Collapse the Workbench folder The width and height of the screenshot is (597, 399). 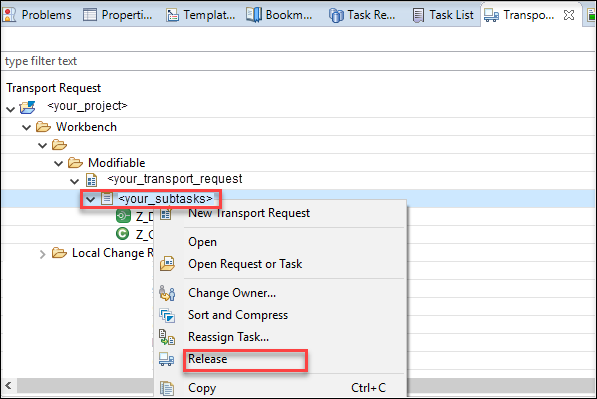(x=27, y=128)
